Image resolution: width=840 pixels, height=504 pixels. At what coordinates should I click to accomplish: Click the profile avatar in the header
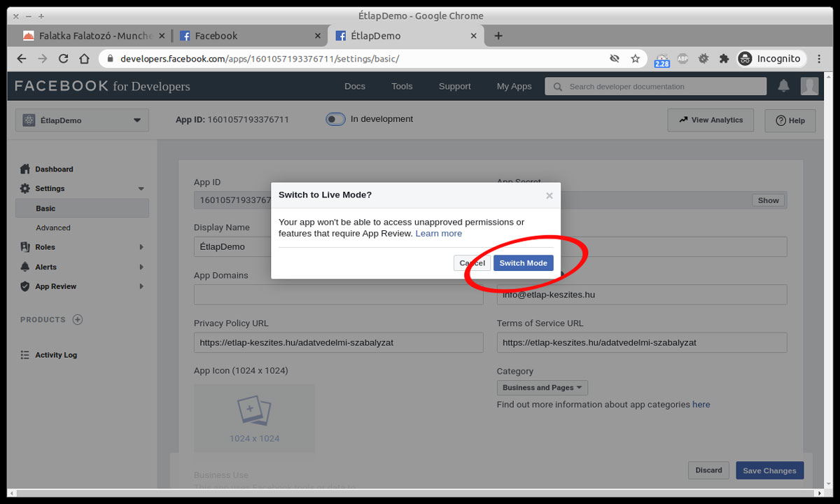coord(809,86)
